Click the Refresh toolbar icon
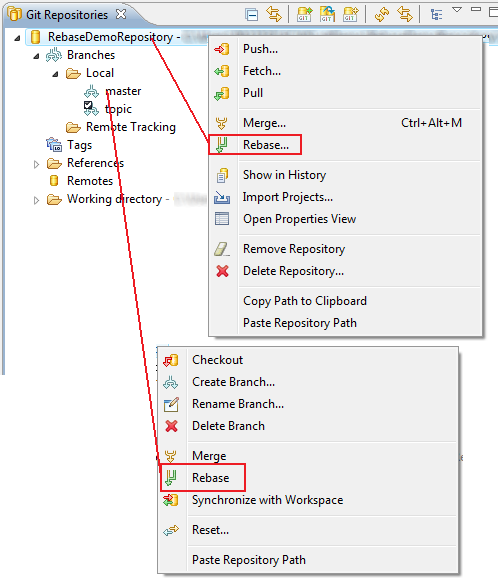Image resolution: width=498 pixels, height=585 pixels. [382, 15]
